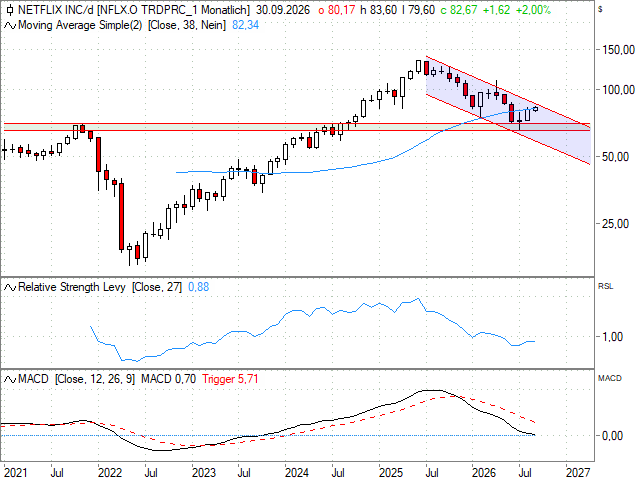
Task: Click the 100,00 price axis label
Action: (618, 90)
